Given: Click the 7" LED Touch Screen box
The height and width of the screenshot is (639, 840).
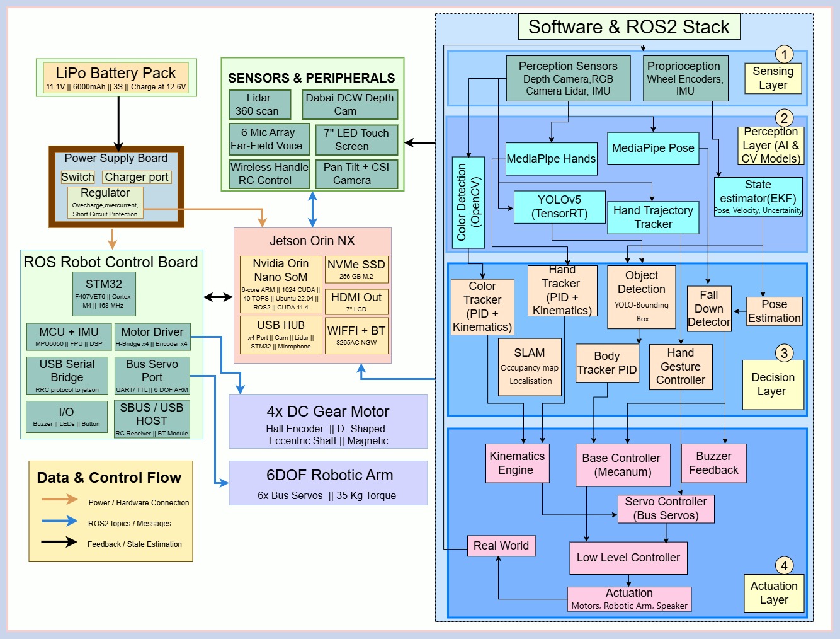Looking at the screenshot, I should (356, 139).
